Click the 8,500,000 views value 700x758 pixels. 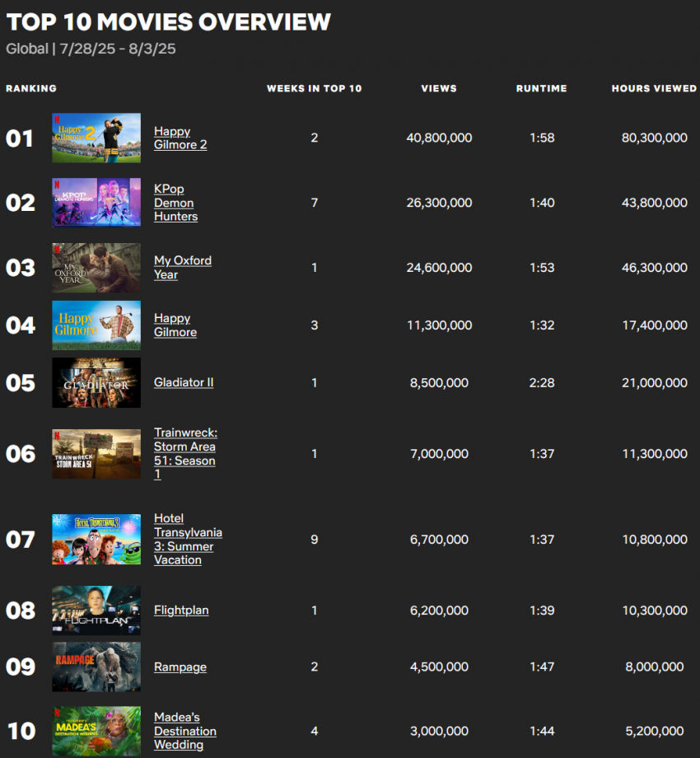pos(439,382)
